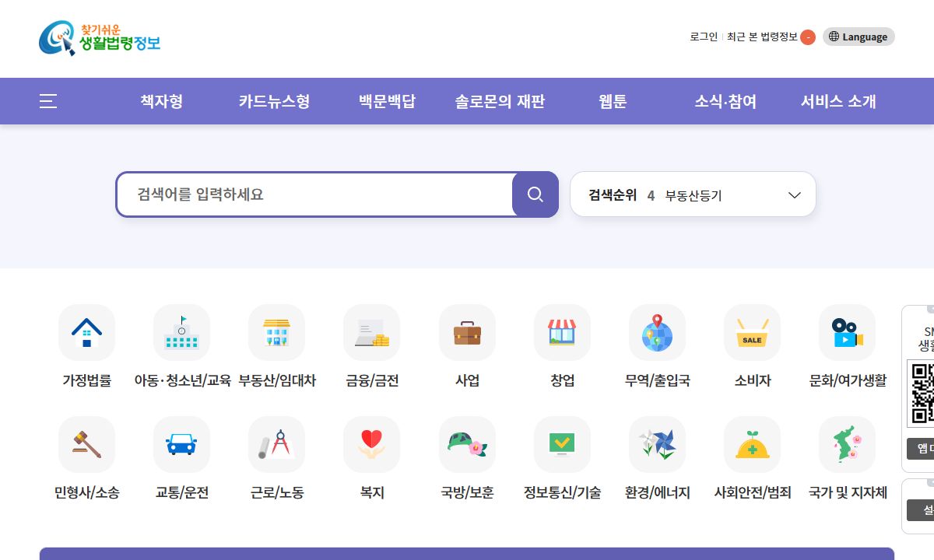The height and width of the screenshot is (560, 934).
Task: Open the 국가 및 지자체 map icon
Action: pos(847,445)
